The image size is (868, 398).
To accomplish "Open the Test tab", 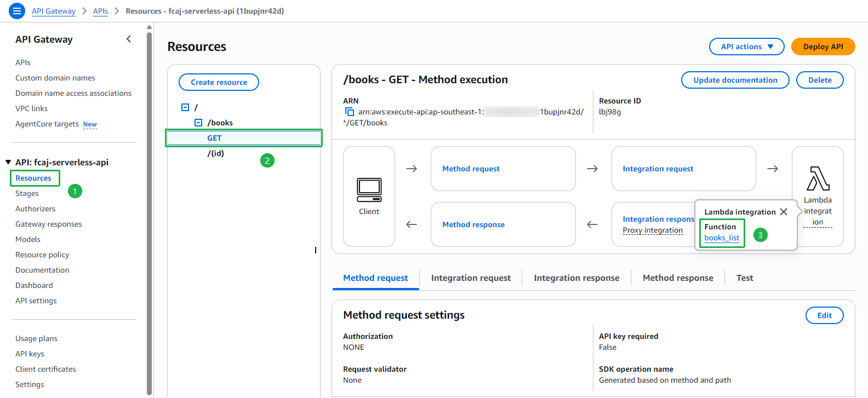I will (x=745, y=278).
